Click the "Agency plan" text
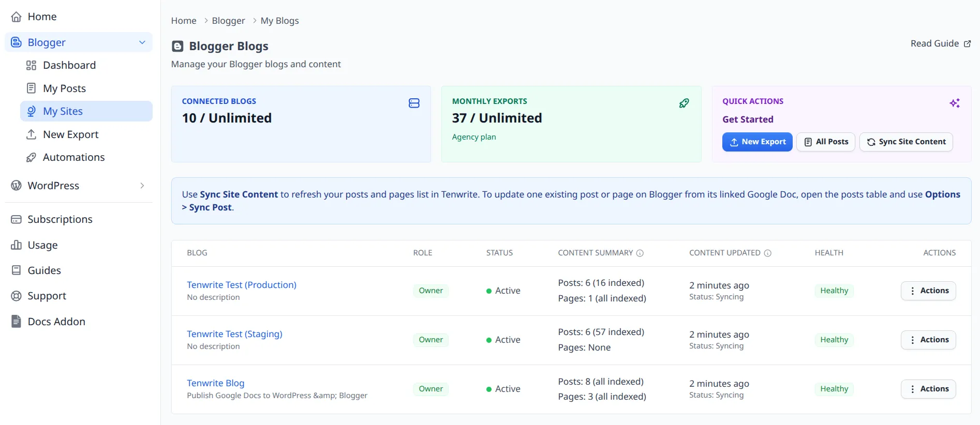Viewport: 980px width, 425px height. [474, 137]
